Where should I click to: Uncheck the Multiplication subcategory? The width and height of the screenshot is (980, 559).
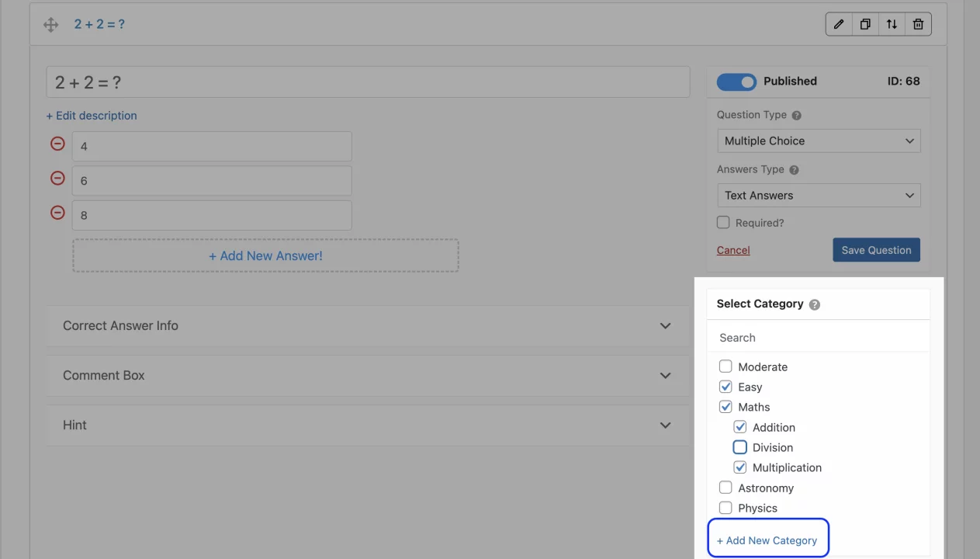click(740, 467)
